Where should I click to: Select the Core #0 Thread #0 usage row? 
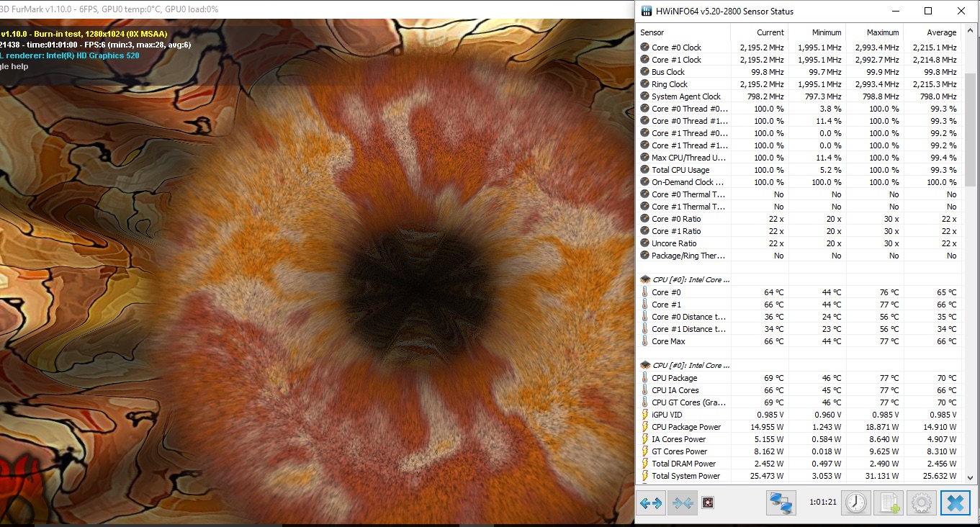799,109
